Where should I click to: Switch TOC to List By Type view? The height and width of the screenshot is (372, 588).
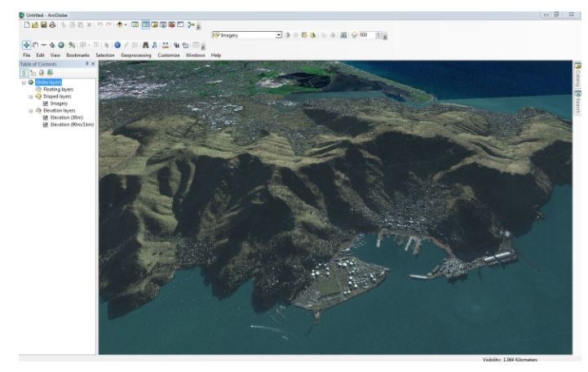(24, 73)
